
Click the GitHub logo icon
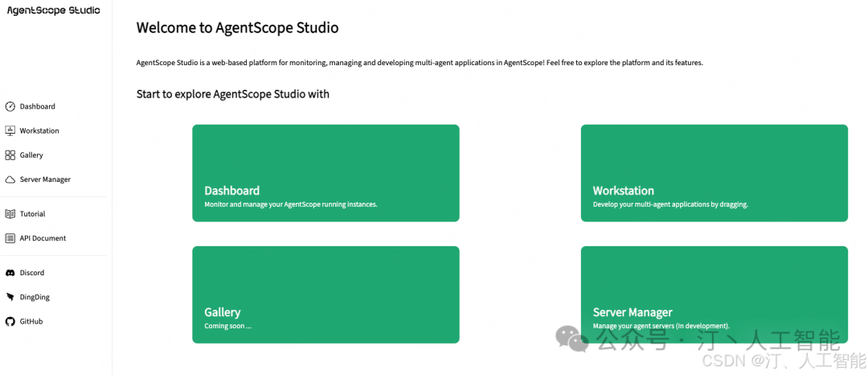(x=10, y=321)
